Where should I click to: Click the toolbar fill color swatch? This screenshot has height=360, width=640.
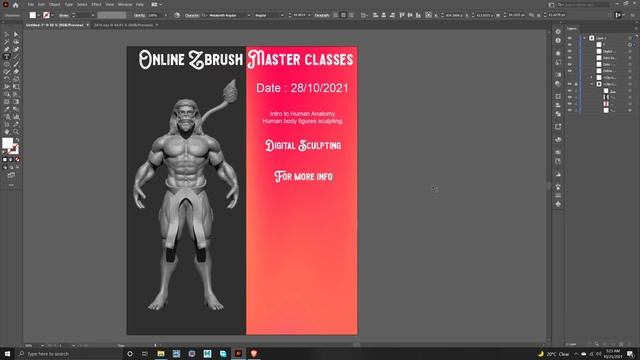pyautogui.click(x=8, y=143)
